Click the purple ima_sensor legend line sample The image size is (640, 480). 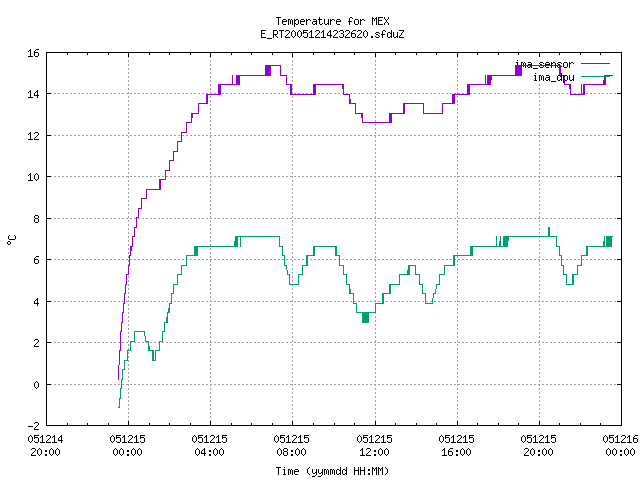[x=596, y=64]
